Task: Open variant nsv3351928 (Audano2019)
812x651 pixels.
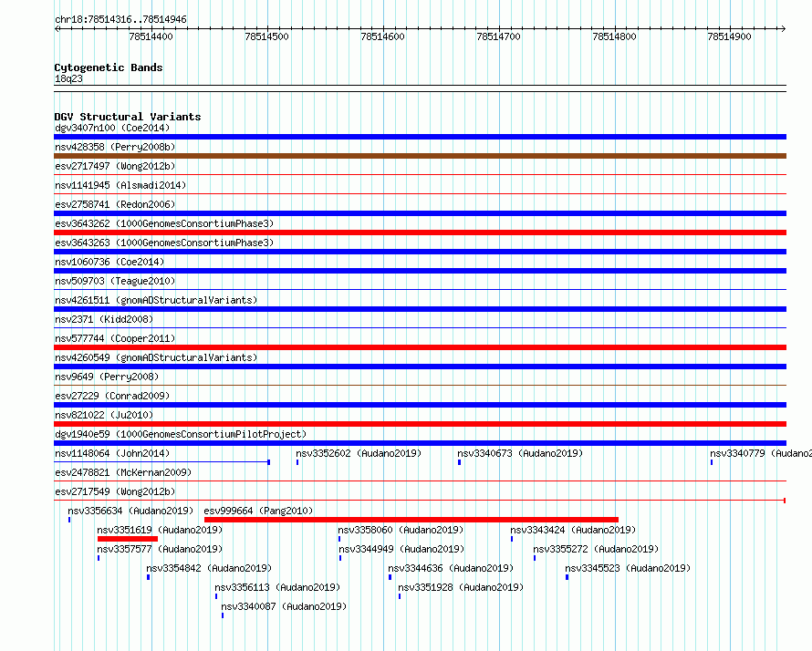Action: (x=461, y=587)
